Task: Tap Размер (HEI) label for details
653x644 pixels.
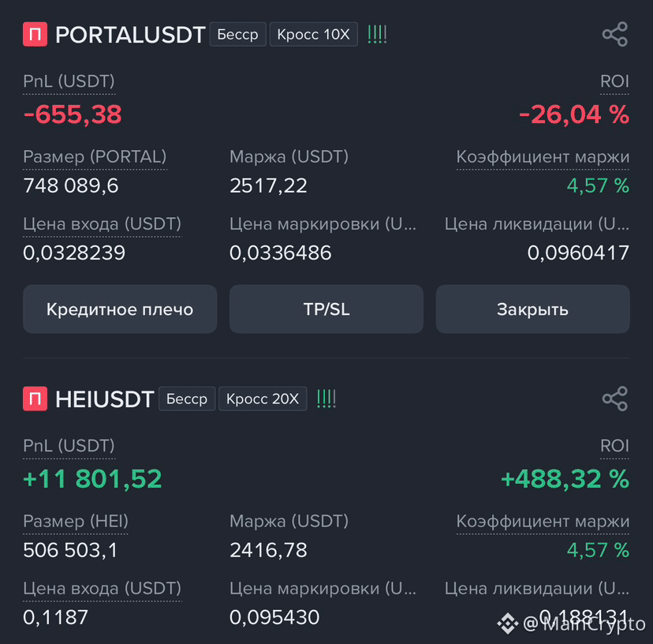Action: tap(76, 521)
